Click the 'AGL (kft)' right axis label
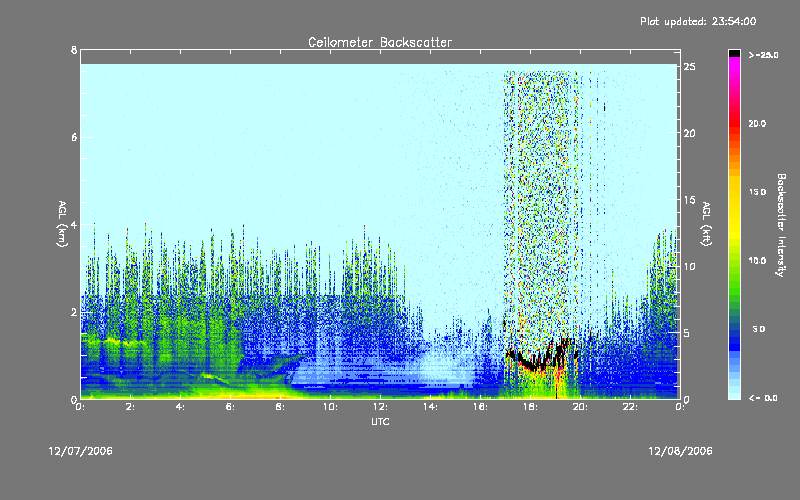The height and width of the screenshot is (500, 800). click(x=706, y=224)
